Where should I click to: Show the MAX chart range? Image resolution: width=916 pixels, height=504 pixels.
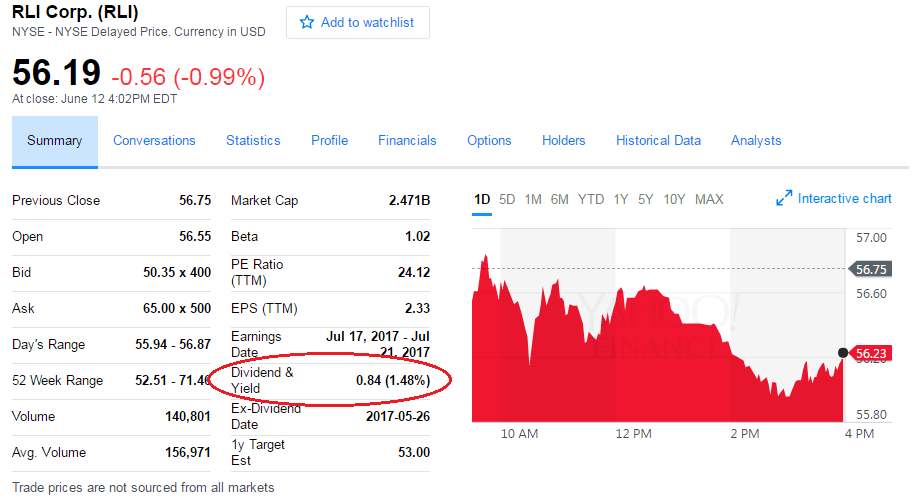[709, 199]
